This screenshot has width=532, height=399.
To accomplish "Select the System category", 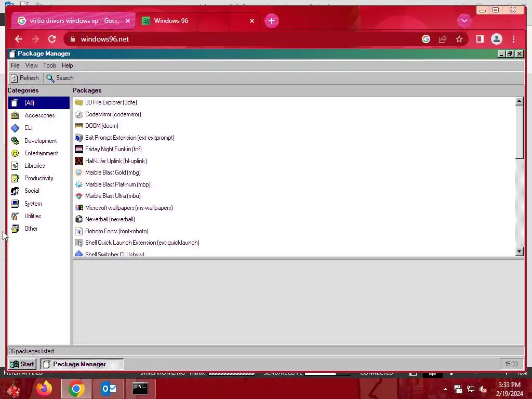I will click(38, 204).
